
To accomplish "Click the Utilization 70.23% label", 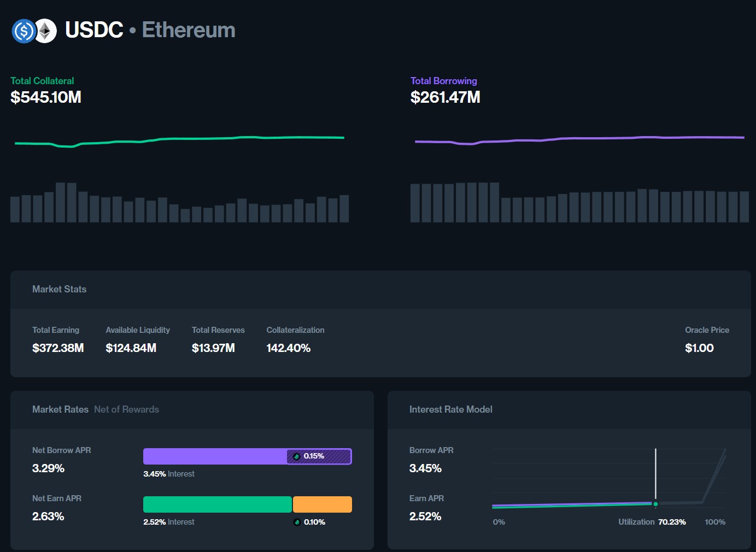I will (652, 522).
